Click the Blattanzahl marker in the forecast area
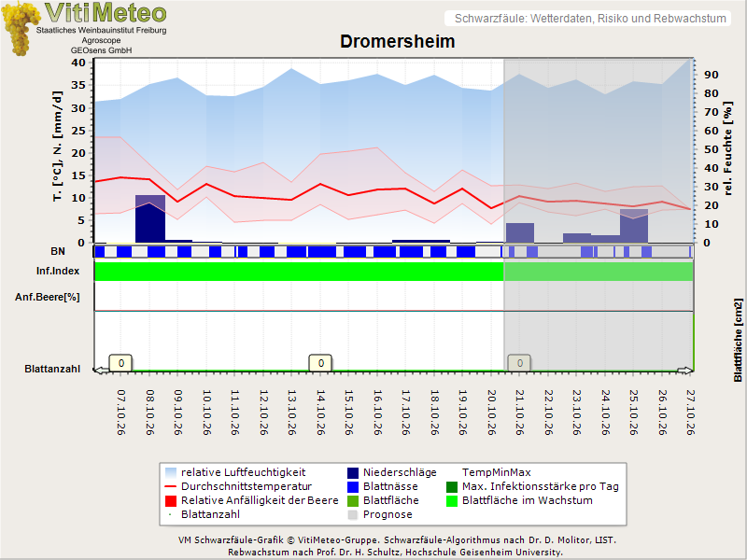This screenshot has width=747, height=560. point(519,363)
